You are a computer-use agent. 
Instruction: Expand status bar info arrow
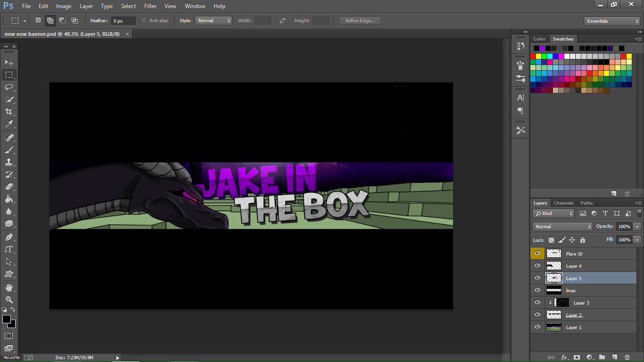point(118,358)
